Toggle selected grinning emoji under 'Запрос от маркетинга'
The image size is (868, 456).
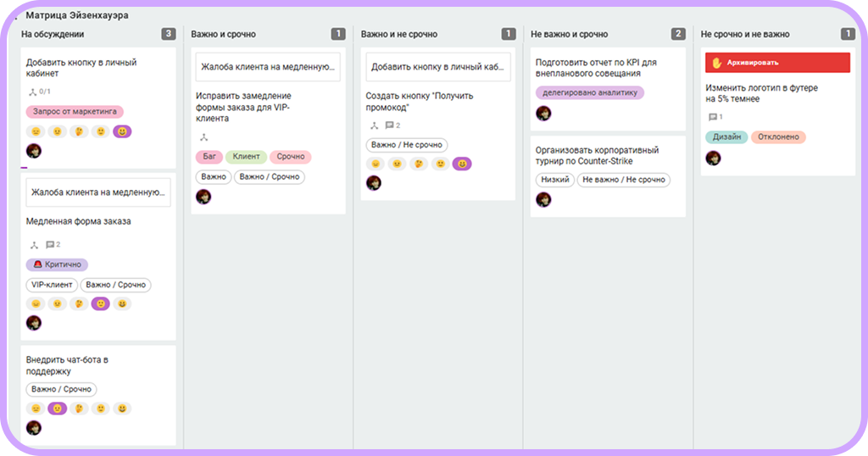[x=122, y=131]
